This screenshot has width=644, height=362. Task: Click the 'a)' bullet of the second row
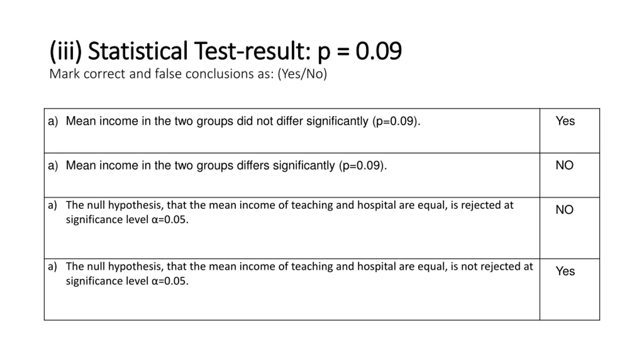[x=53, y=165]
